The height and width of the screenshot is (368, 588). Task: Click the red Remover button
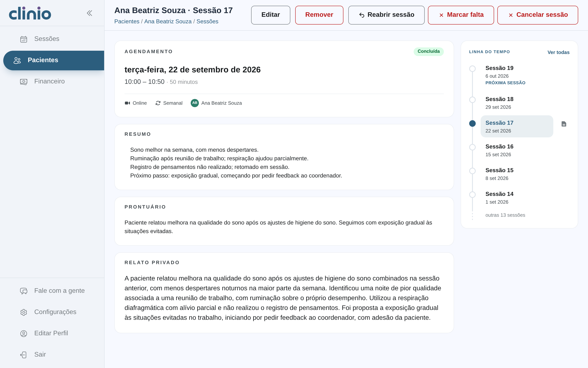click(x=319, y=15)
